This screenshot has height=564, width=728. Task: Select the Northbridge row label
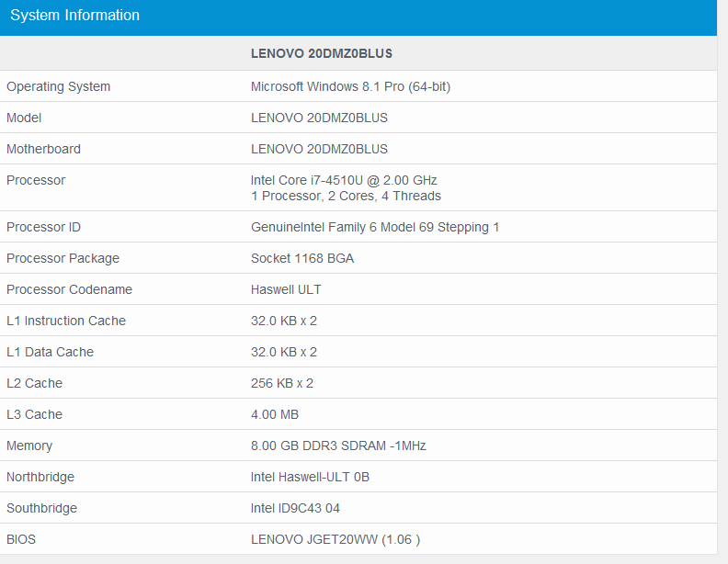(40, 477)
